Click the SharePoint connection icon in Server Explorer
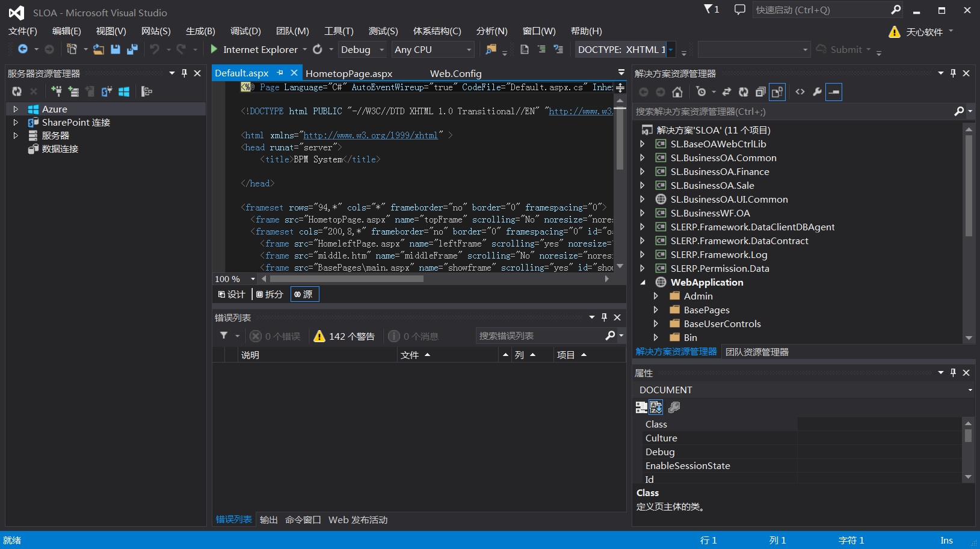 (x=106, y=91)
